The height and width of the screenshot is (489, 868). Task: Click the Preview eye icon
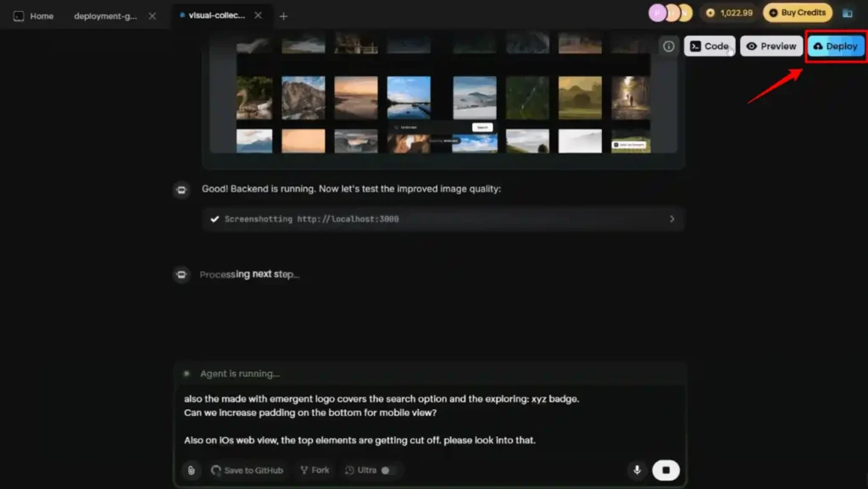(x=750, y=46)
